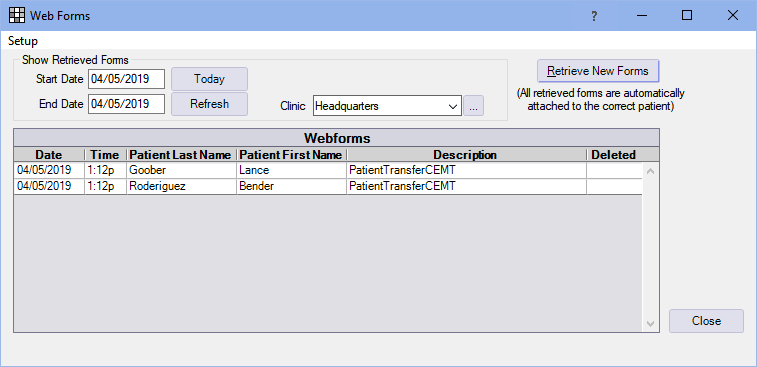Image resolution: width=757 pixels, height=367 pixels.
Task: Set dates using the Today button
Action: click(210, 79)
